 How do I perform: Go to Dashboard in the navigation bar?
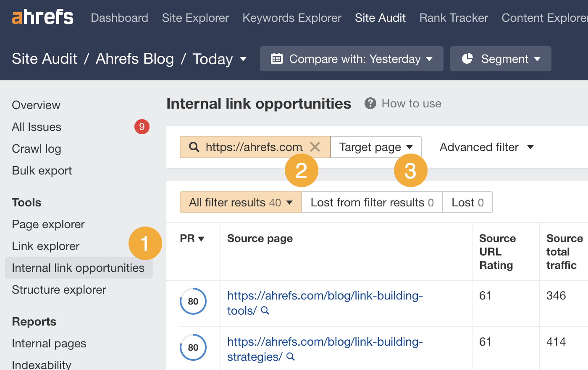pyautogui.click(x=119, y=18)
